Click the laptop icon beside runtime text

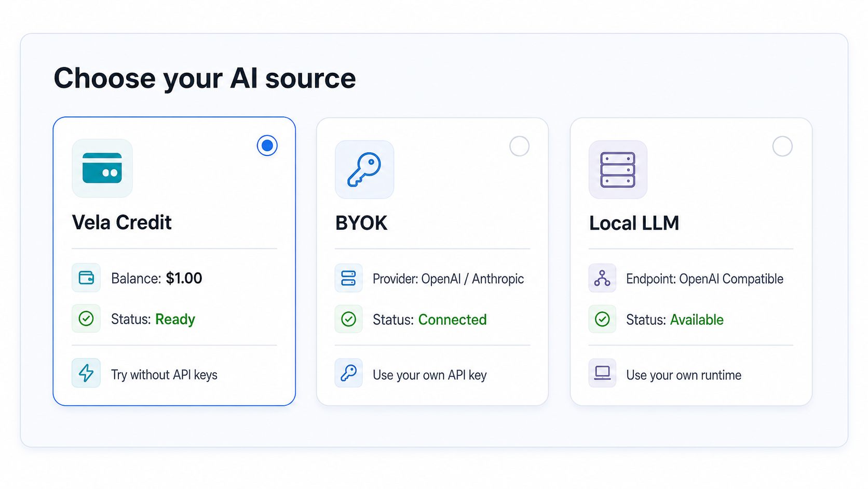coord(602,373)
